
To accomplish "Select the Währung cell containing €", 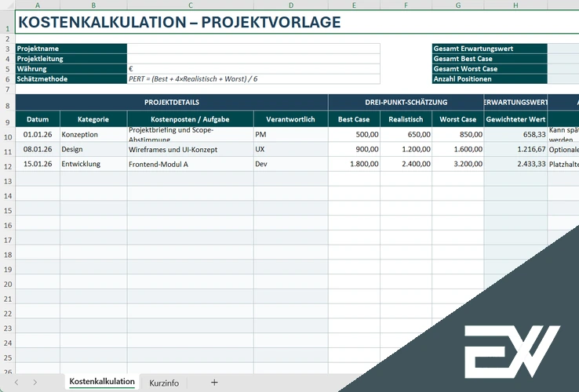I will pyautogui.click(x=253, y=69).
